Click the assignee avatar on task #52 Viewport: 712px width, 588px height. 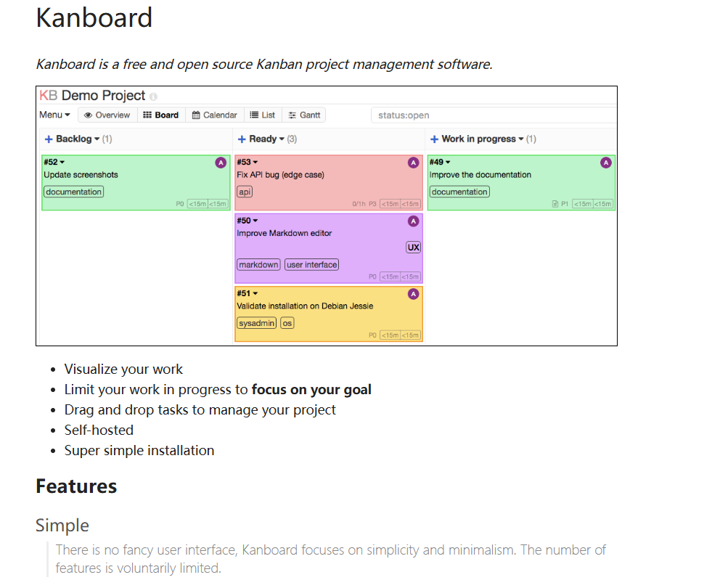[221, 163]
